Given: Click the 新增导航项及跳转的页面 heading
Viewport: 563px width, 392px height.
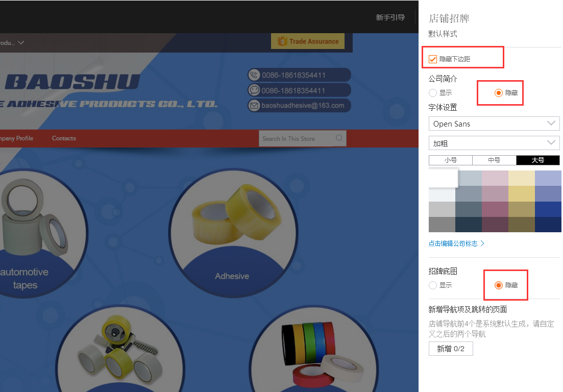Looking at the screenshot, I should pos(468,309).
